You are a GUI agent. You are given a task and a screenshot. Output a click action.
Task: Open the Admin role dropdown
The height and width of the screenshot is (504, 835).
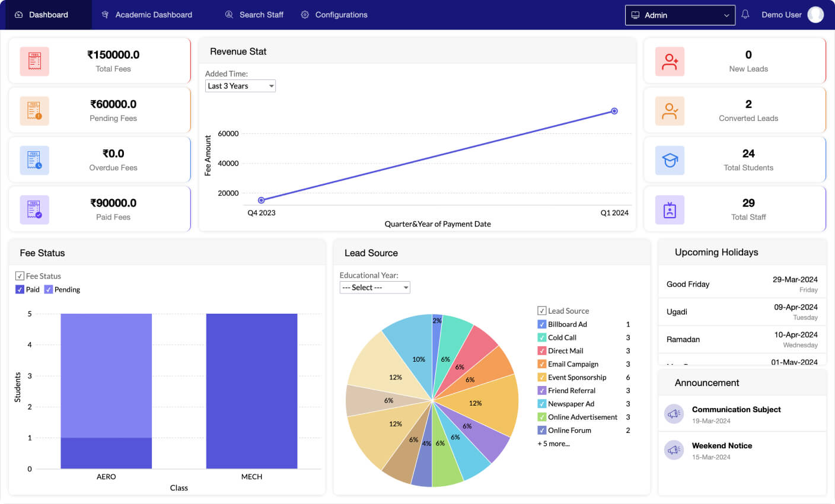click(x=680, y=15)
